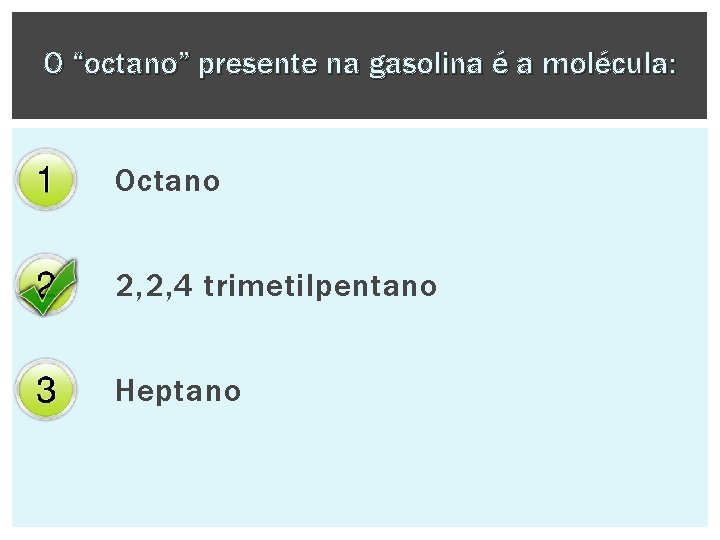Click the word "molécula:" in the heading
720x540 pixels.
click(614, 66)
